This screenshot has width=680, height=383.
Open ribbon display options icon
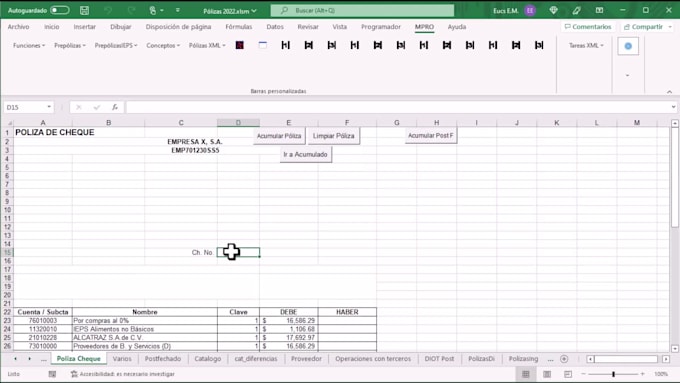click(x=599, y=10)
